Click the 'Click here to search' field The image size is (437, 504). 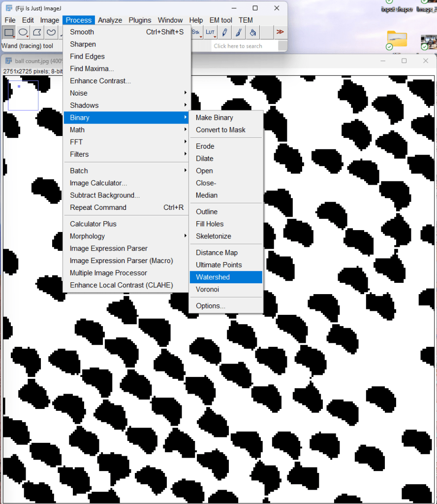point(245,46)
